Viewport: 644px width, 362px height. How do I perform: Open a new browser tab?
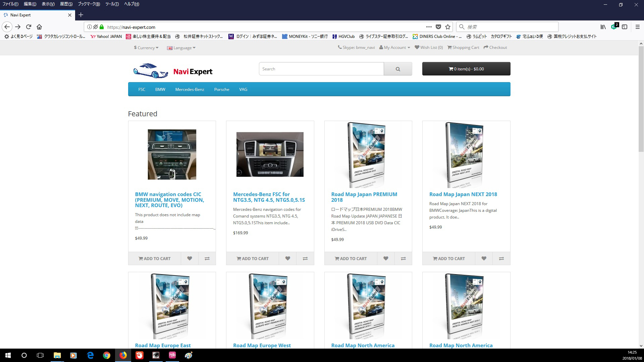tap(80, 15)
